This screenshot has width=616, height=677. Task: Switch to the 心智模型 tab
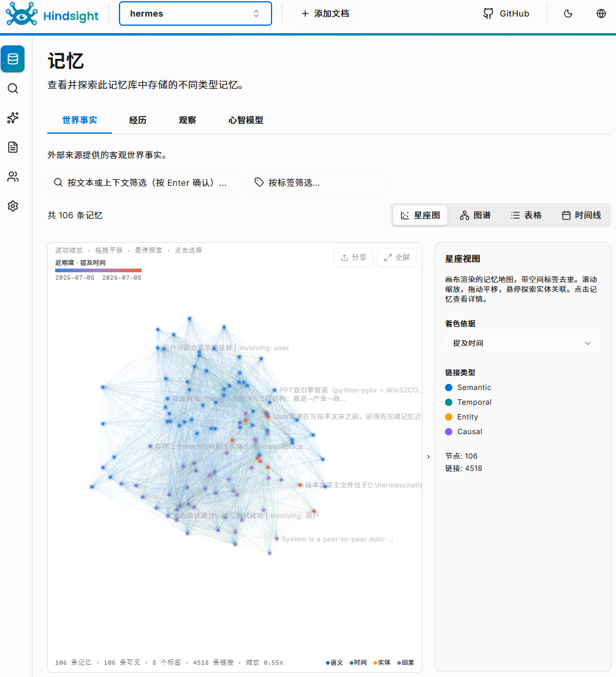[x=246, y=120]
